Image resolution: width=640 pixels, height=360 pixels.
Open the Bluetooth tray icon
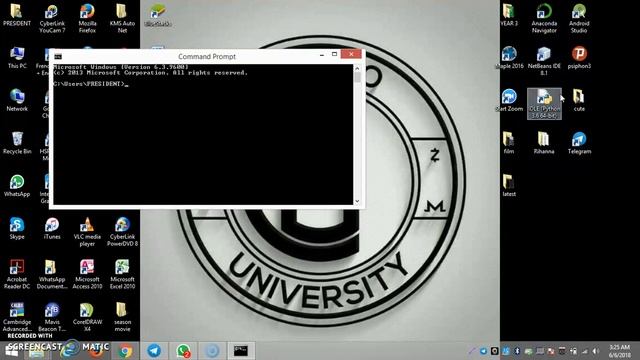pyautogui.click(x=517, y=351)
